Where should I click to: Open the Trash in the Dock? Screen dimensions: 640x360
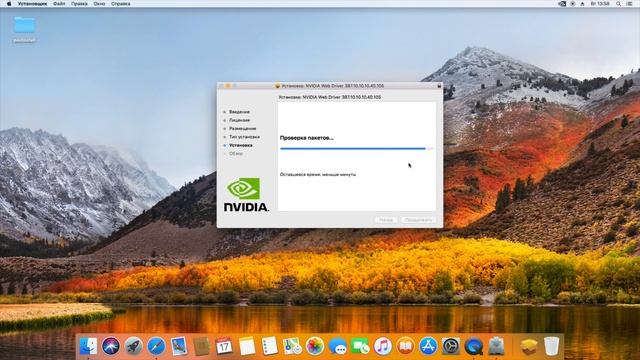tap(551, 346)
